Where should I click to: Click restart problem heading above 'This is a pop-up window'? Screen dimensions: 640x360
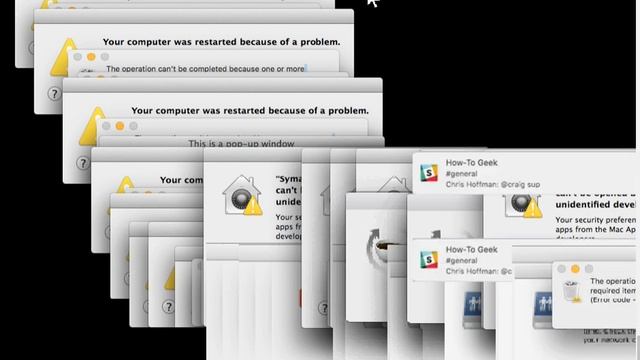[250, 110]
